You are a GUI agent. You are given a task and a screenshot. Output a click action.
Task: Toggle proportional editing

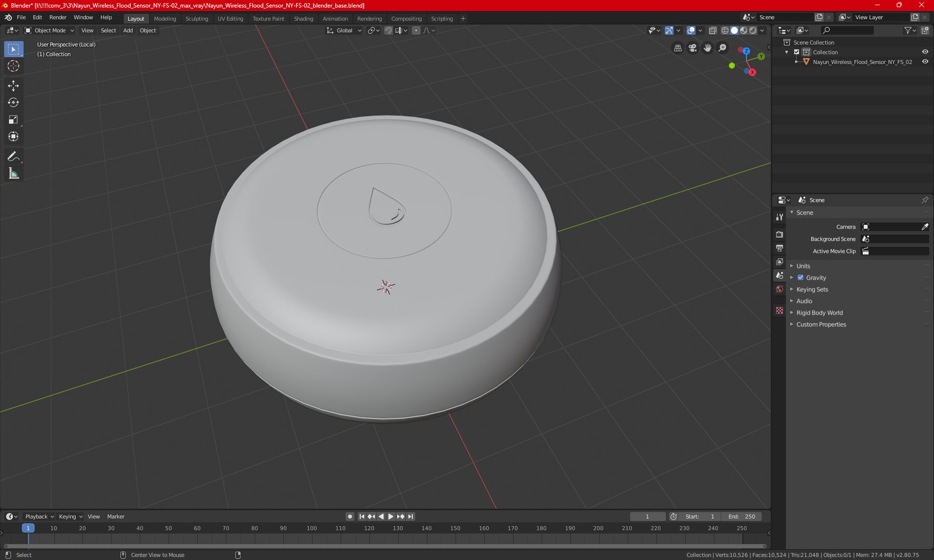(416, 31)
